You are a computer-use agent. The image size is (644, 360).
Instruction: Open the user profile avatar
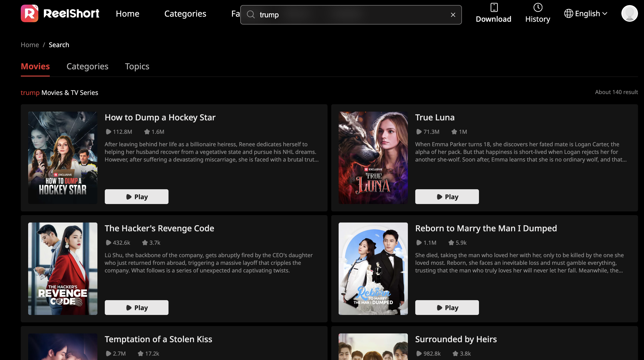coord(629,14)
